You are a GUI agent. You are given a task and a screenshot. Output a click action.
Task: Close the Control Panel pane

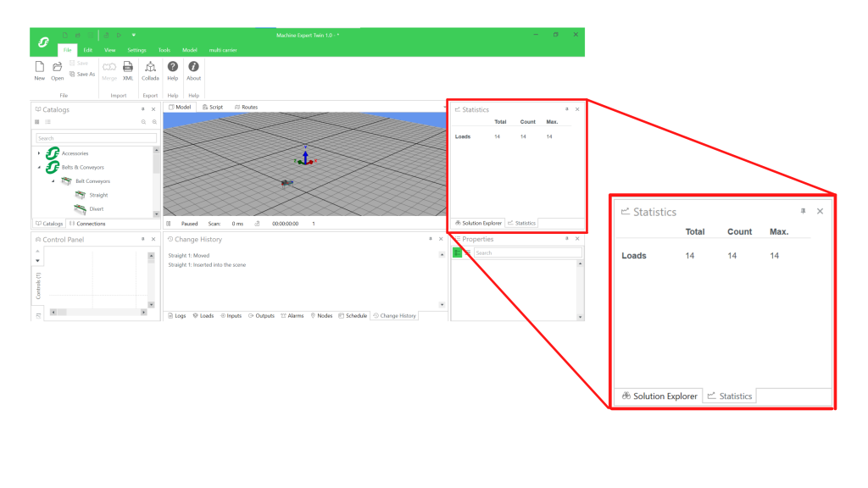tap(153, 239)
